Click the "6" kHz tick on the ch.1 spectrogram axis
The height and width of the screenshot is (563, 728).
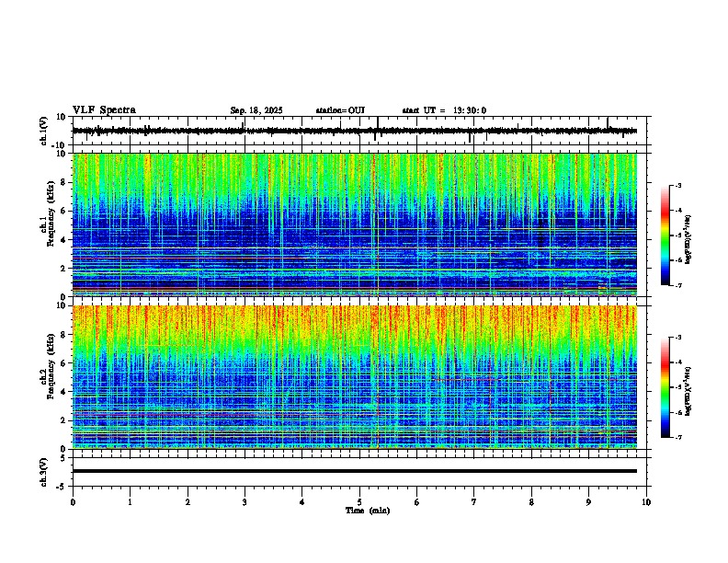tap(63, 212)
